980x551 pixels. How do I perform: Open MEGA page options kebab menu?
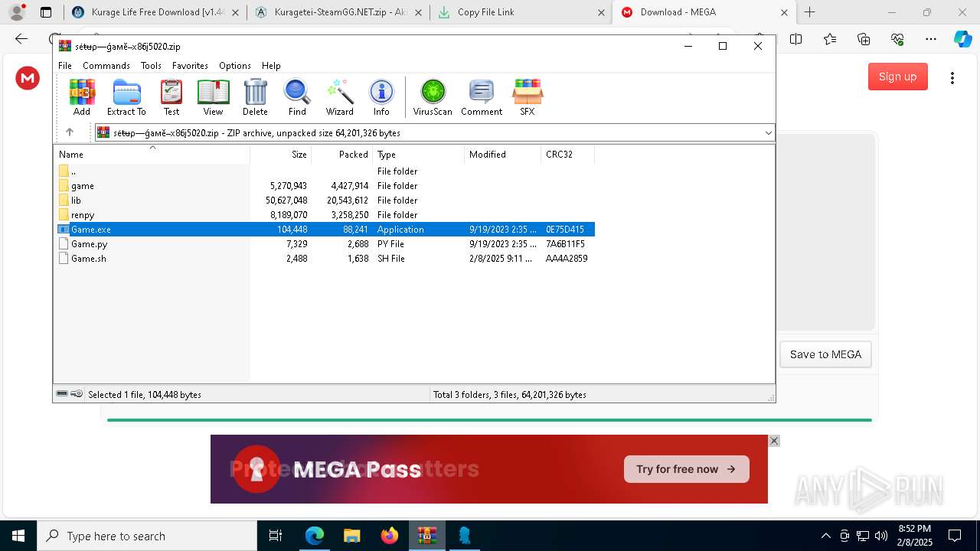point(952,77)
